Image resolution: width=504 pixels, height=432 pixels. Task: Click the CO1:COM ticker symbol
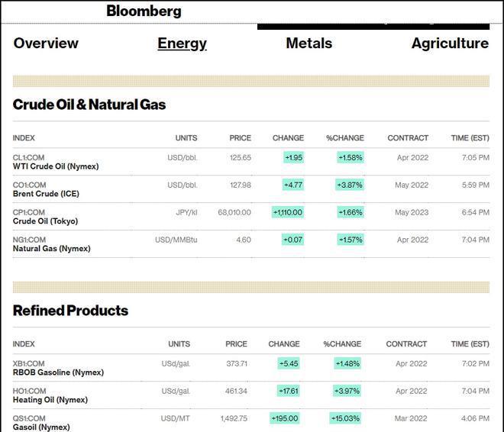click(x=29, y=185)
